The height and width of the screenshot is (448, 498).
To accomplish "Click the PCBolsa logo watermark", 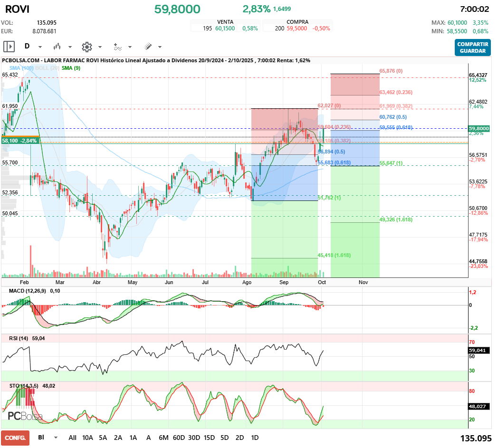I will 25,416.
